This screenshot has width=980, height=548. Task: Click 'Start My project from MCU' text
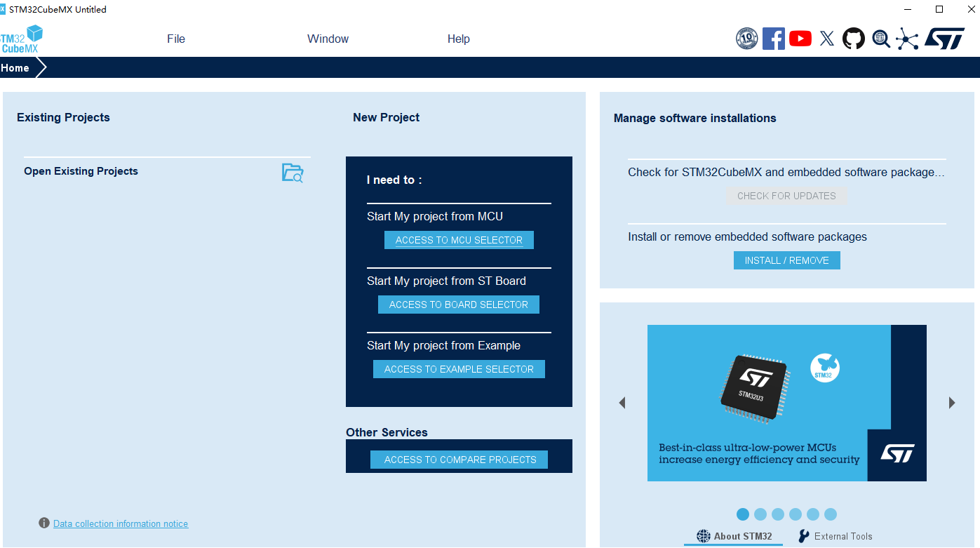[x=435, y=216]
